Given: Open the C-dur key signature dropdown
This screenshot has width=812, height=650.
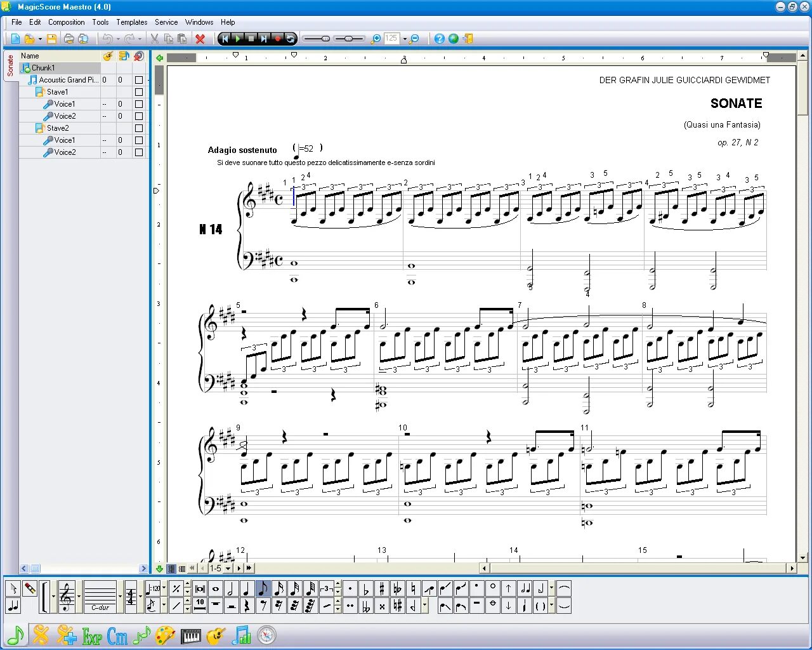Looking at the screenshot, I should 121,597.
